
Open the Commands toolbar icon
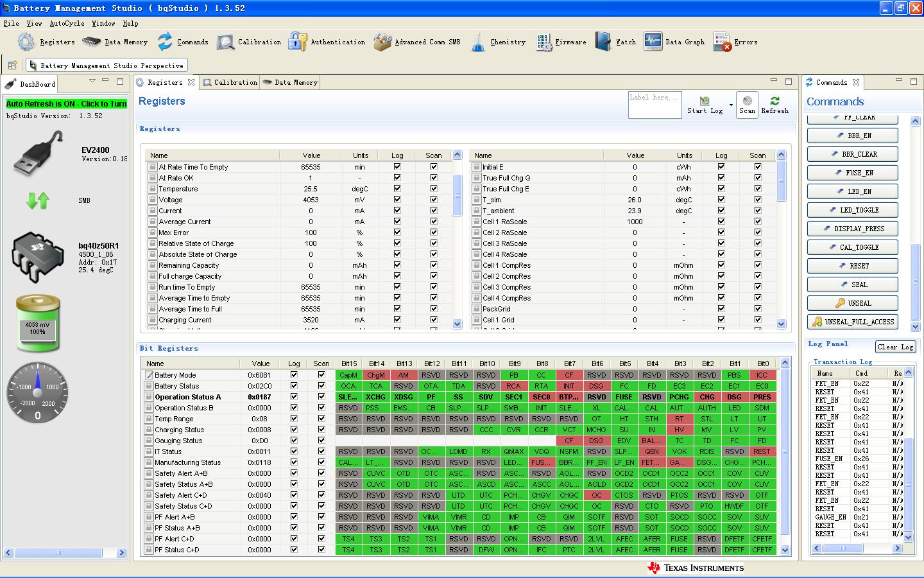[165, 42]
